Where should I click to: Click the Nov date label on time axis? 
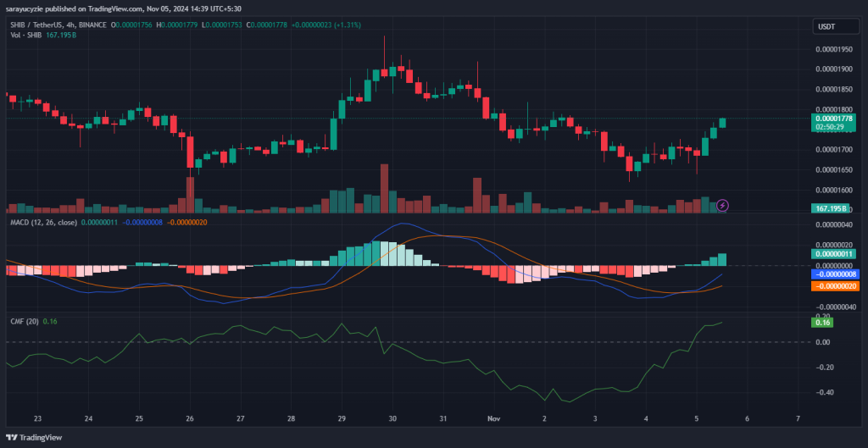[x=493, y=419]
